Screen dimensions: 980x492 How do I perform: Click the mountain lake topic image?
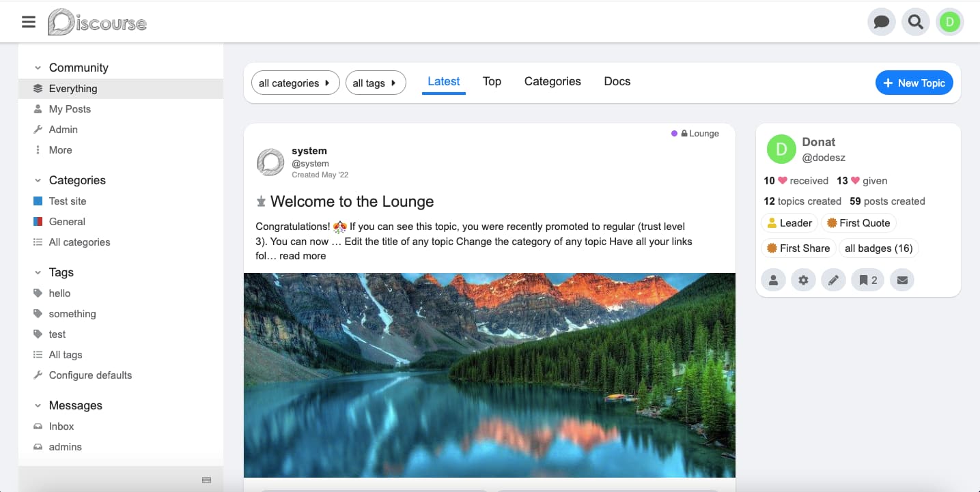coord(489,375)
